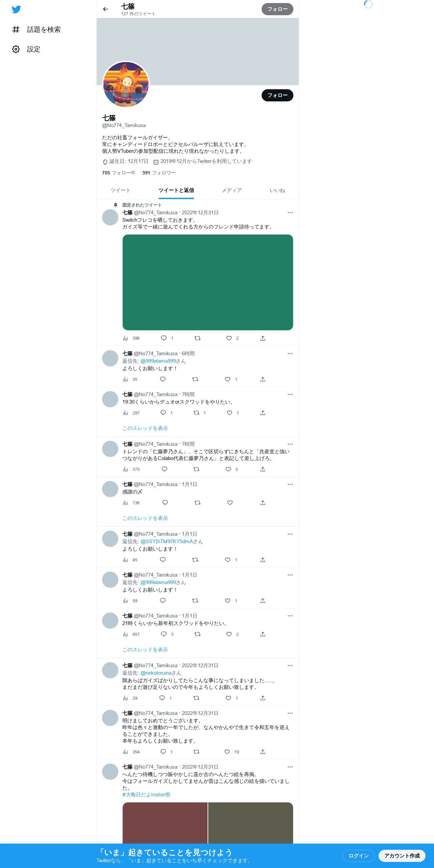Open the 設定 gear icon

(16, 49)
